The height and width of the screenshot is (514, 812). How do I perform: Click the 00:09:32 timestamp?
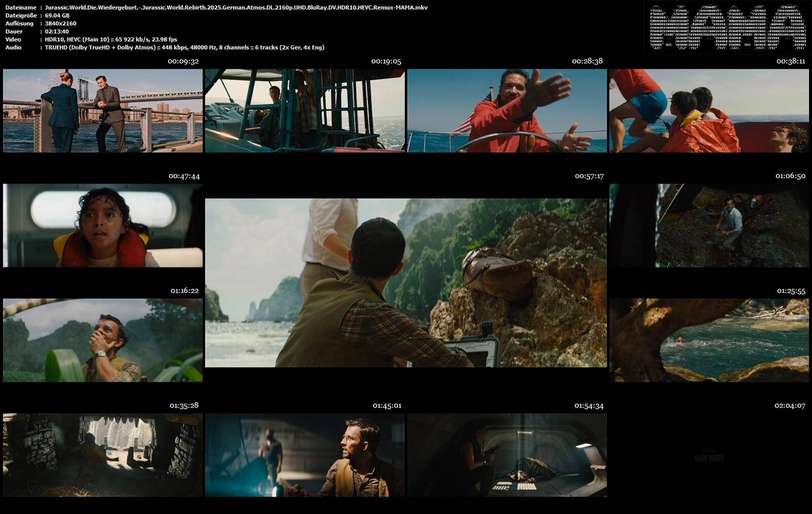(183, 61)
